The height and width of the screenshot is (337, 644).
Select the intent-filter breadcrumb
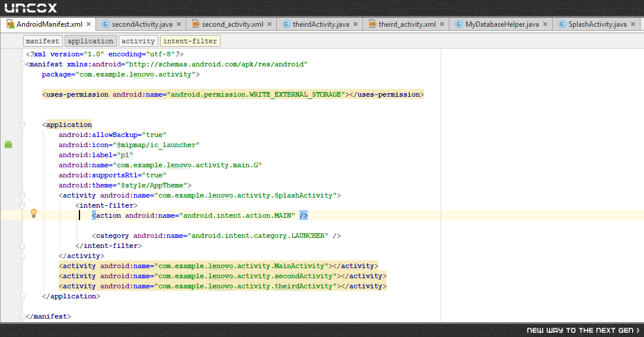(190, 41)
